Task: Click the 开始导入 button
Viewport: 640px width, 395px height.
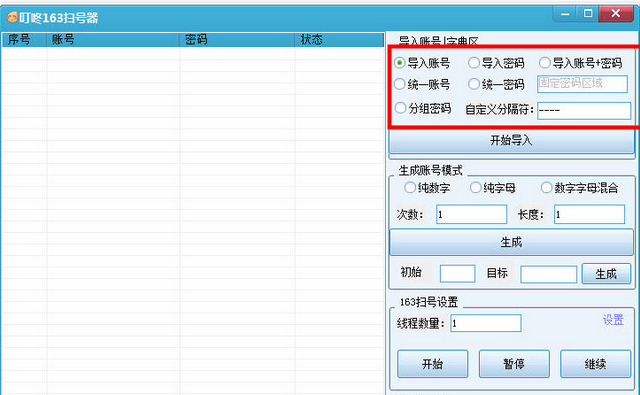Action: [x=511, y=141]
